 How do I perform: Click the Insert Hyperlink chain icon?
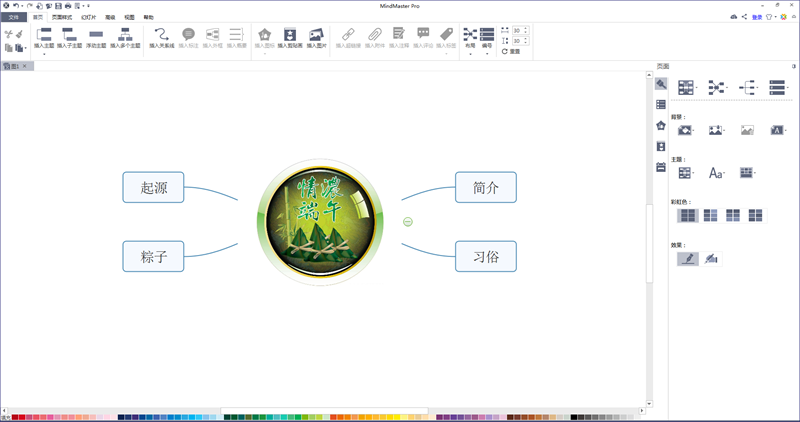click(348, 34)
